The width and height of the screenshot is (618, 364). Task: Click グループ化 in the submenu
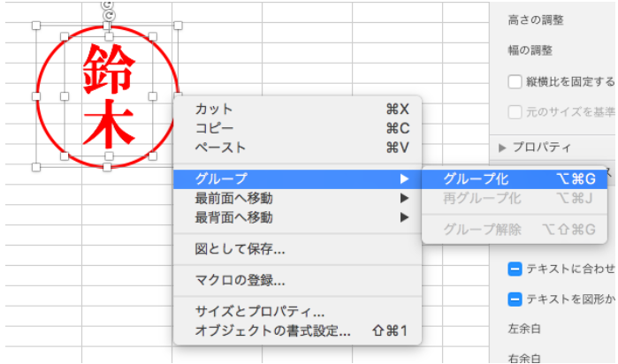(476, 178)
